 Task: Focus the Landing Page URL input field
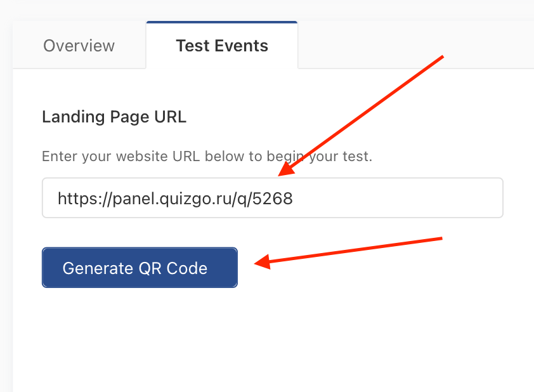(x=272, y=199)
